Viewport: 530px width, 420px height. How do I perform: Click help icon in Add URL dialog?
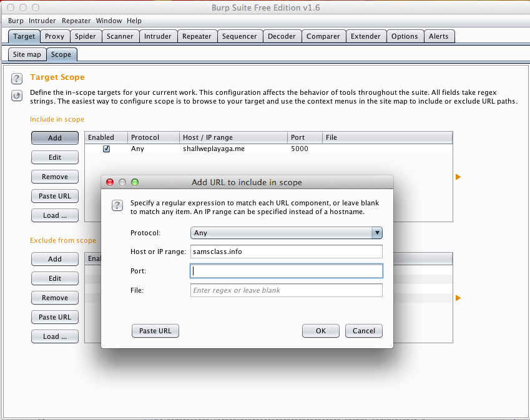click(x=117, y=205)
